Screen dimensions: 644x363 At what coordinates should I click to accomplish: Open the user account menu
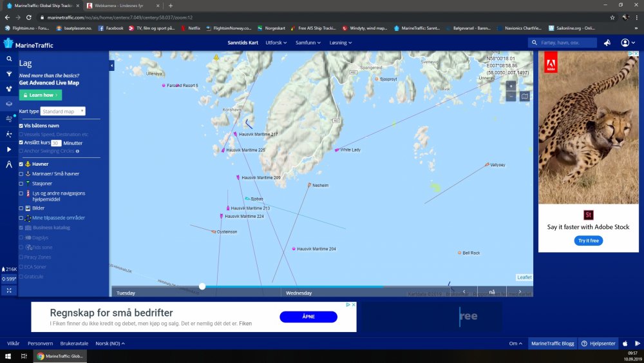(x=627, y=43)
